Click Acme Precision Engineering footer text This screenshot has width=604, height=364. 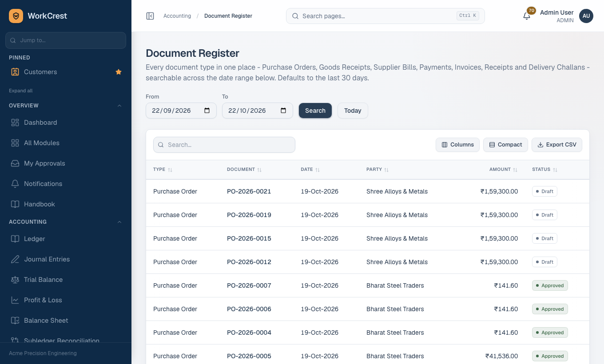click(43, 353)
